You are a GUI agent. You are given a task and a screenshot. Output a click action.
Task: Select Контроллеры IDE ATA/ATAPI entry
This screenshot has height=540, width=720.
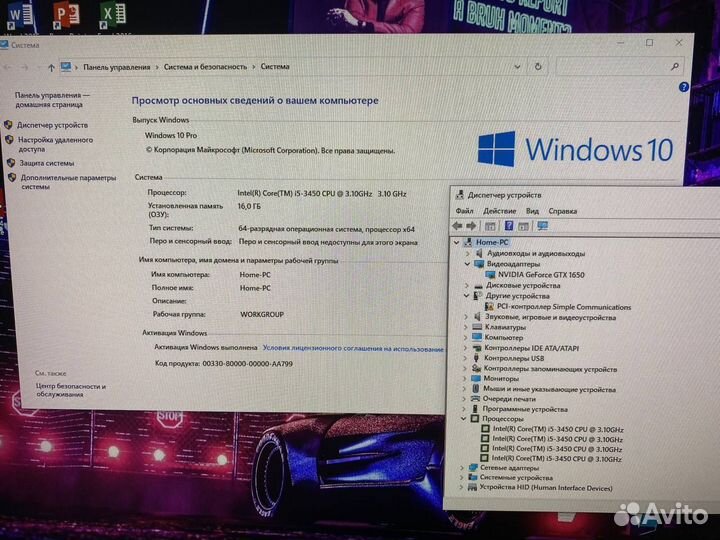[532, 348]
